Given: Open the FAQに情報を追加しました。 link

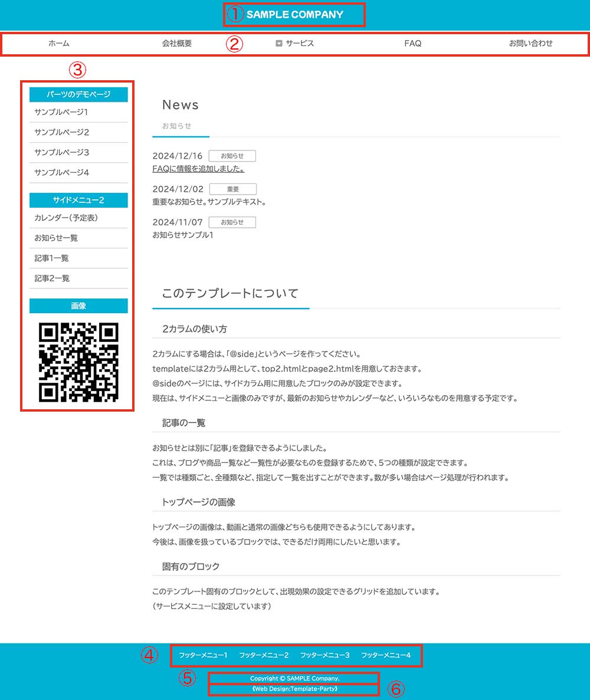Looking at the screenshot, I should (198, 169).
